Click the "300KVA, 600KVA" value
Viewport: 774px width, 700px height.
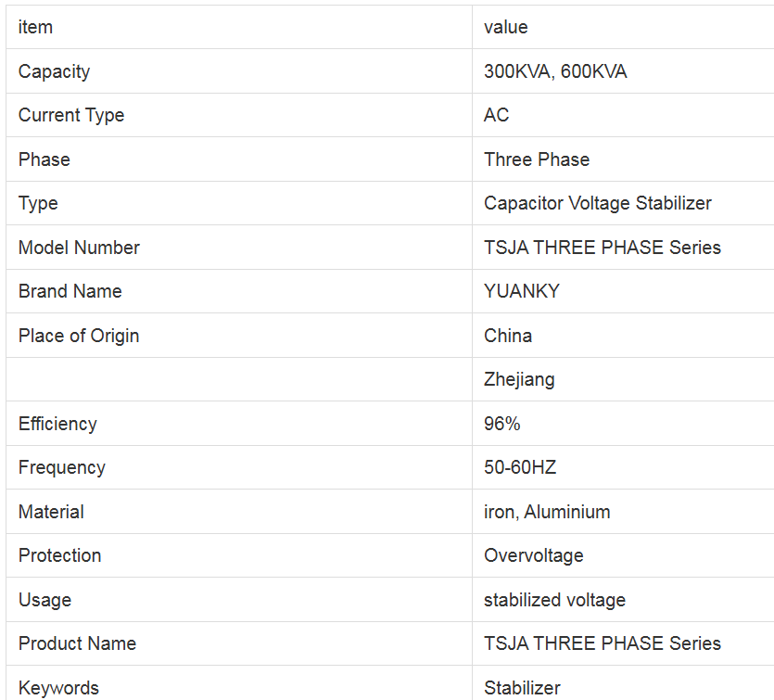(x=555, y=71)
